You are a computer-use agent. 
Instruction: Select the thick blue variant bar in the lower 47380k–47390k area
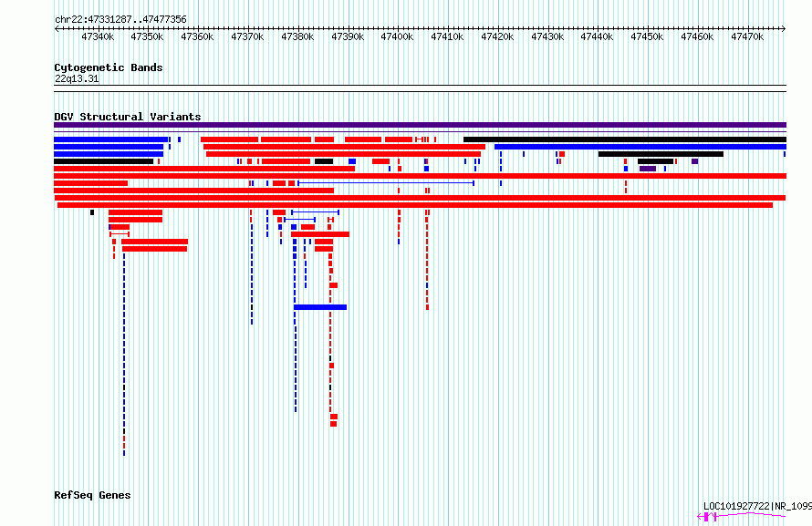pyautogui.click(x=320, y=307)
